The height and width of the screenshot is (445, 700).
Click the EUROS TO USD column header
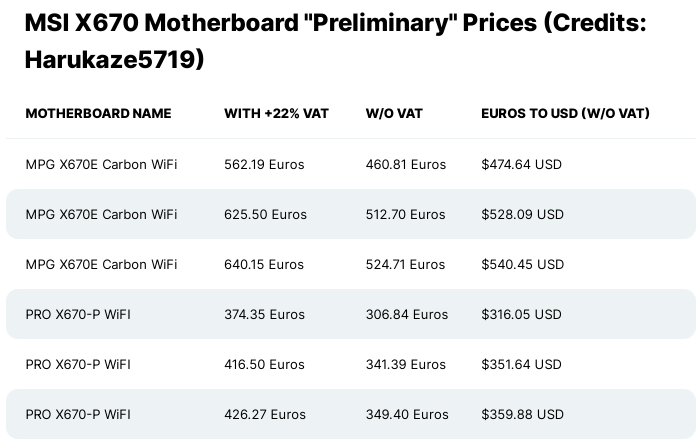pyautogui.click(x=565, y=114)
